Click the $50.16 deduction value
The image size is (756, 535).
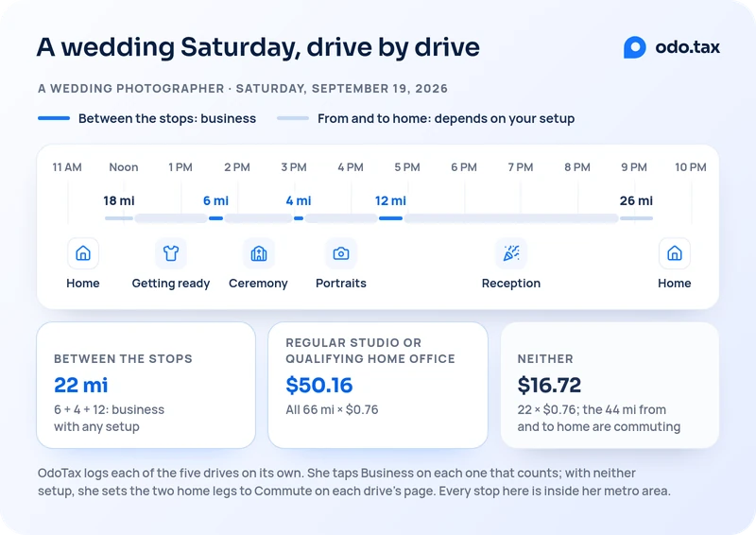coord(319,385)
